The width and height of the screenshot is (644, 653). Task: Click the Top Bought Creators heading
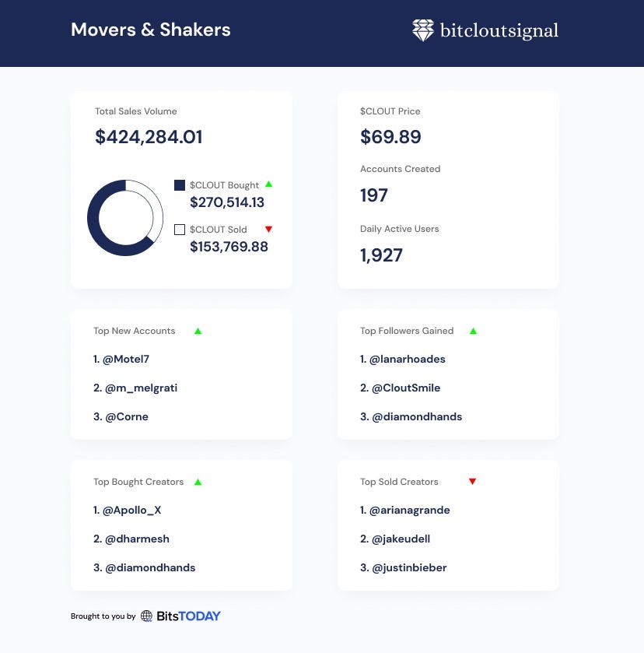(138, 482)
